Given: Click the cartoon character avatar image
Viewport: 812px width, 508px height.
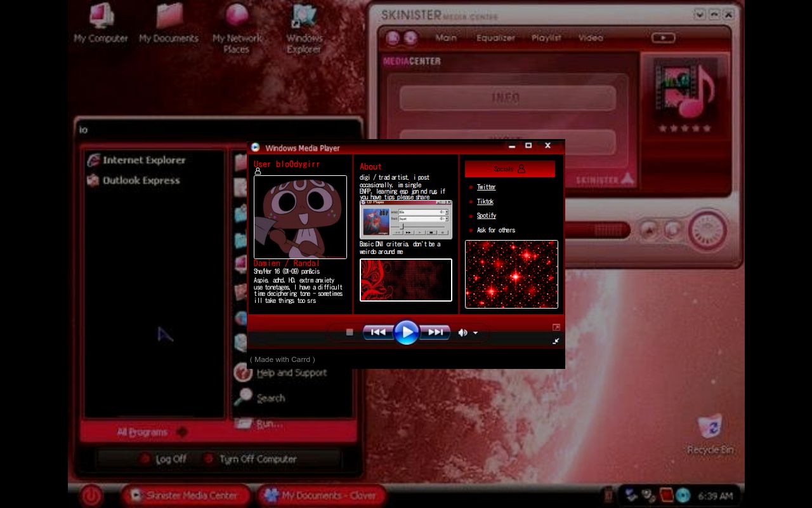Looking at the screenshot, I should click(300, 217).
